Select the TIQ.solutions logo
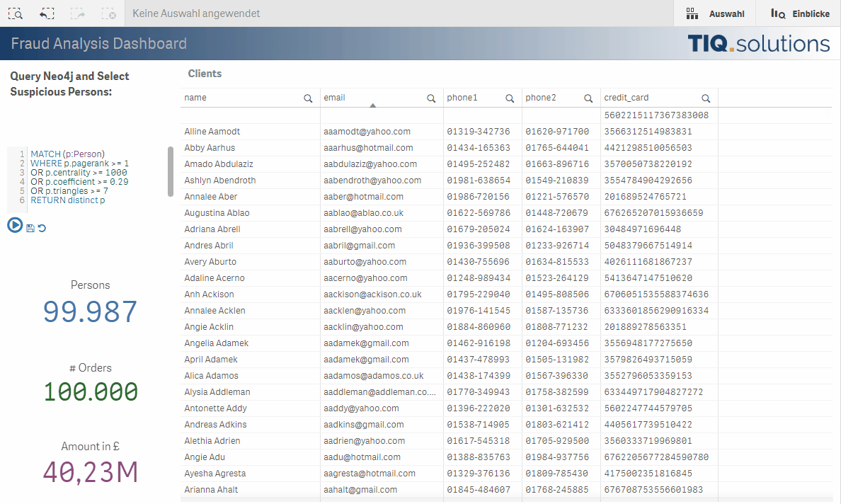This screenshot has width=841, height=504. [x=758, y=43]
